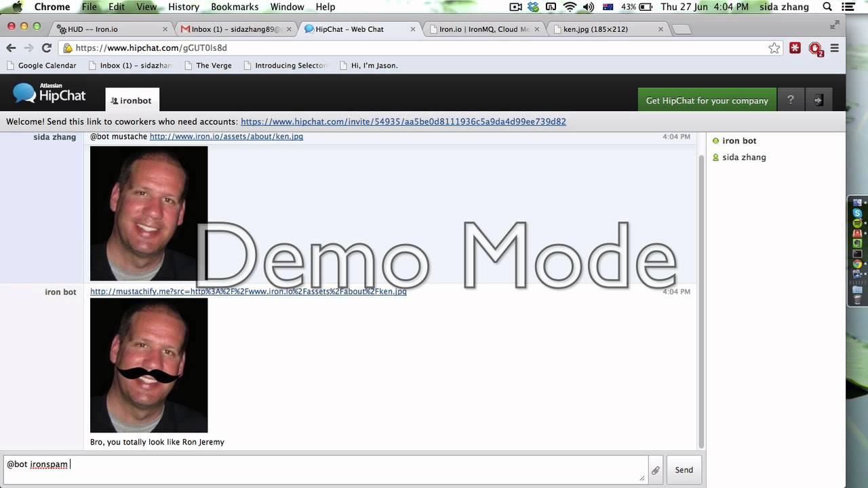Screen dimensions: 868x488
Task: Open the Chrome hamburger menu
Action: (835, 48)
